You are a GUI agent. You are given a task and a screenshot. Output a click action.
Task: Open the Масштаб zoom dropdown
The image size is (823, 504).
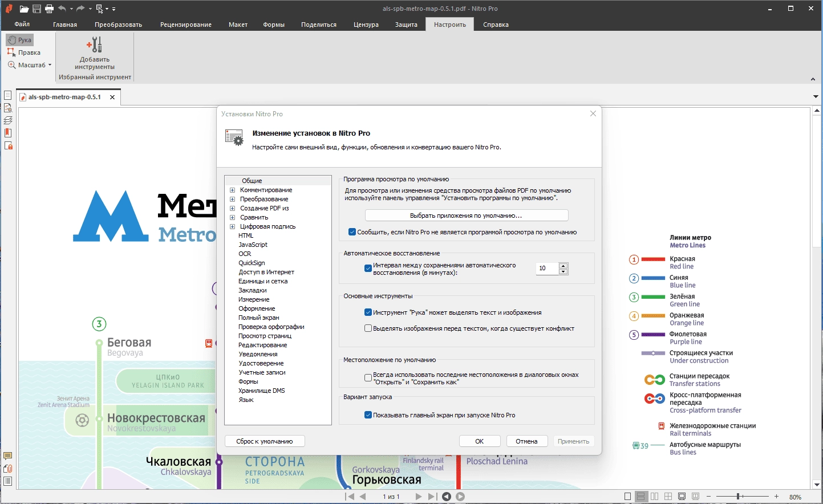tap(30, 65)
